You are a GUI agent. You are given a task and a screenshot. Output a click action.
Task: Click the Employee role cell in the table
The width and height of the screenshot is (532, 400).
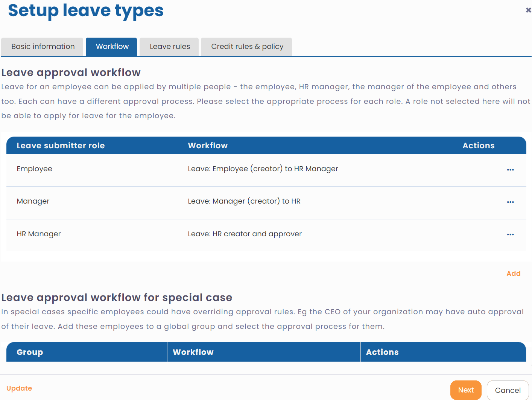coord(34,169)
